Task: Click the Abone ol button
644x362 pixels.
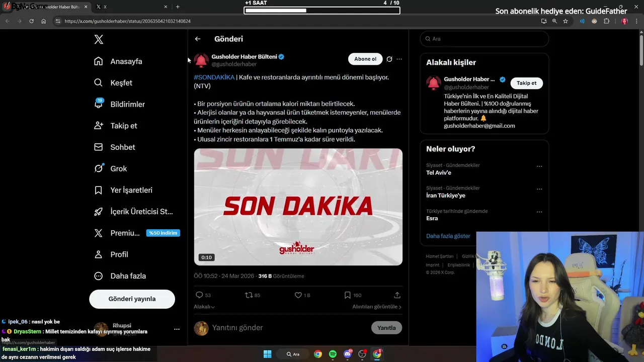Action: 365,59
